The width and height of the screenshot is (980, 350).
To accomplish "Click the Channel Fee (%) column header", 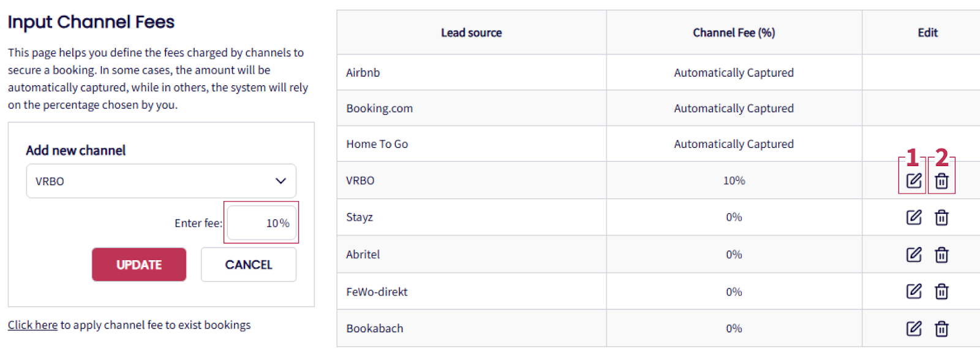I will (734, 32).
